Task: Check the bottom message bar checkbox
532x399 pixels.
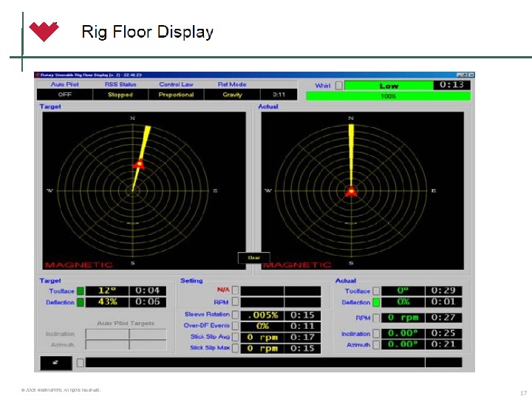Action: tap(80, 363)
